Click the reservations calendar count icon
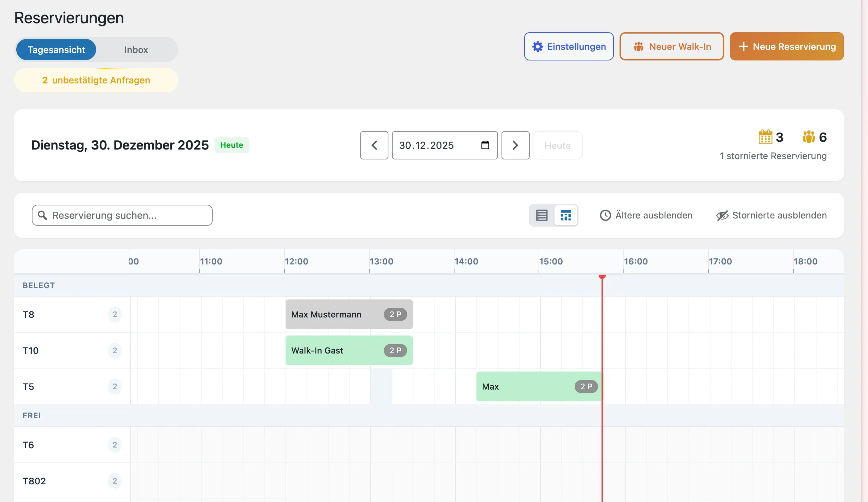The image size is (868, 502). coord(765,137)
